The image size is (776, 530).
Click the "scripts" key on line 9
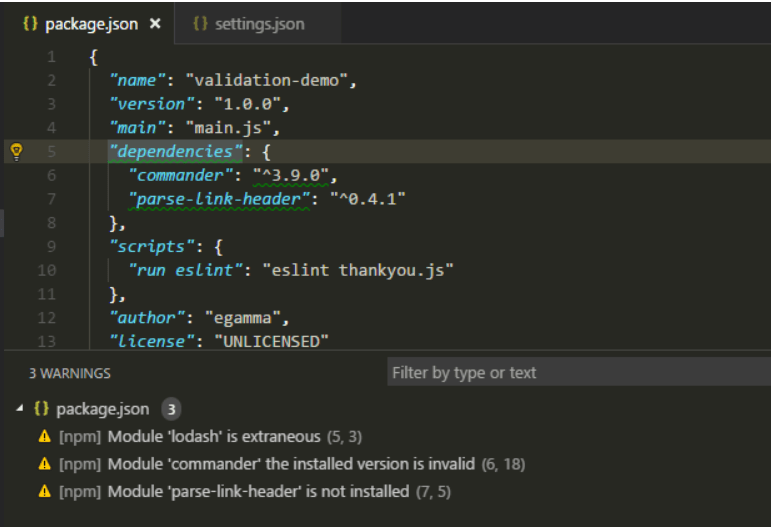(151, 246)
